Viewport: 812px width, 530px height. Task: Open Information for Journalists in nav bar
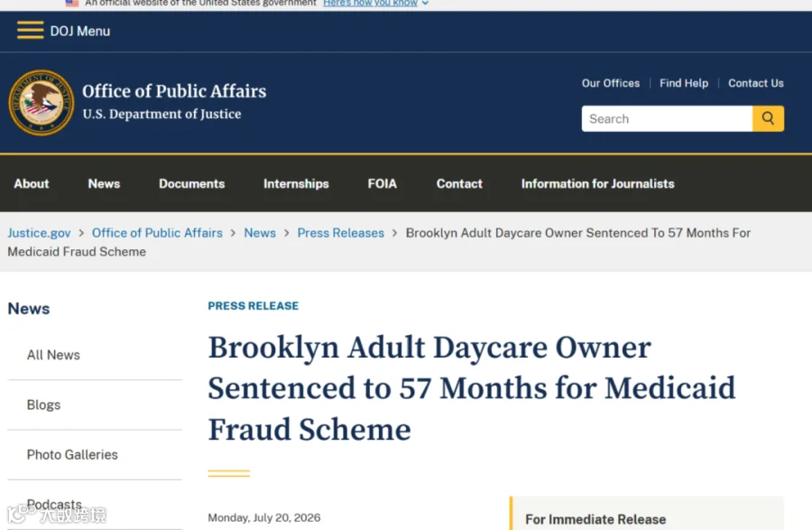click(x=597, y=183)
